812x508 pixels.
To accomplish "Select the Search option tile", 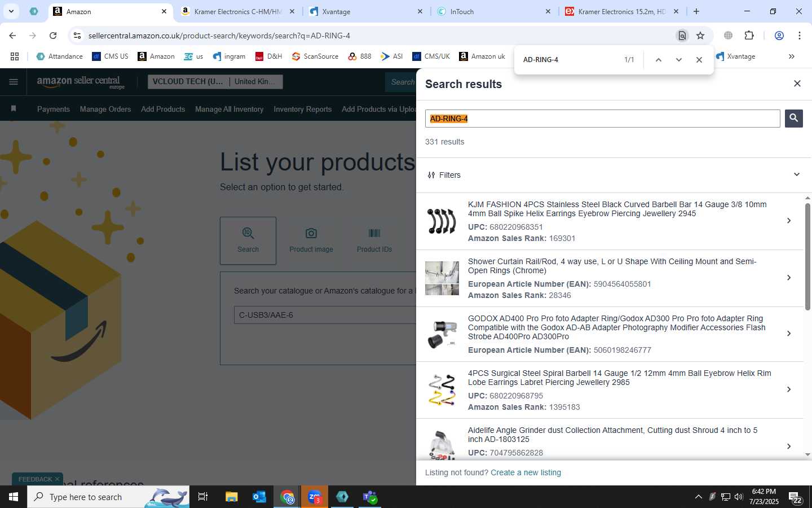I will tap(248, 240).
